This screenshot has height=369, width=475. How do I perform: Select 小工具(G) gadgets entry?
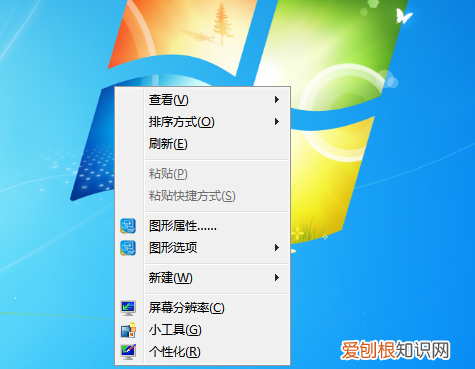202,330
